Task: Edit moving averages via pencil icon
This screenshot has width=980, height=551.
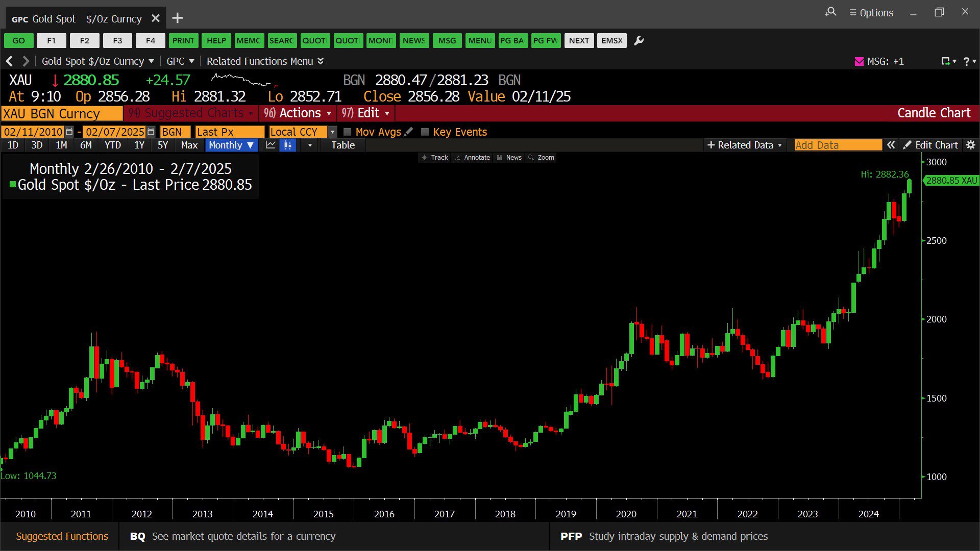Action: [408, 132]
